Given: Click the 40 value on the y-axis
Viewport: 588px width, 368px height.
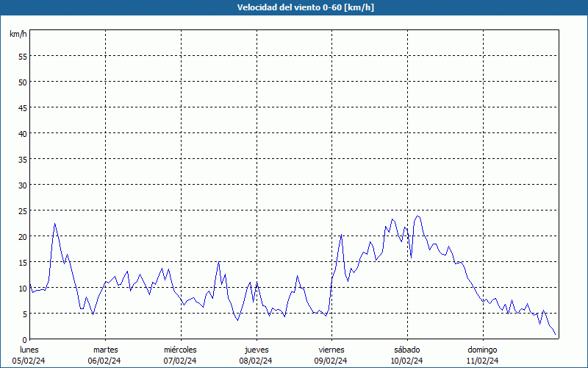Looking at the screenshot, I should click(23, 134).
